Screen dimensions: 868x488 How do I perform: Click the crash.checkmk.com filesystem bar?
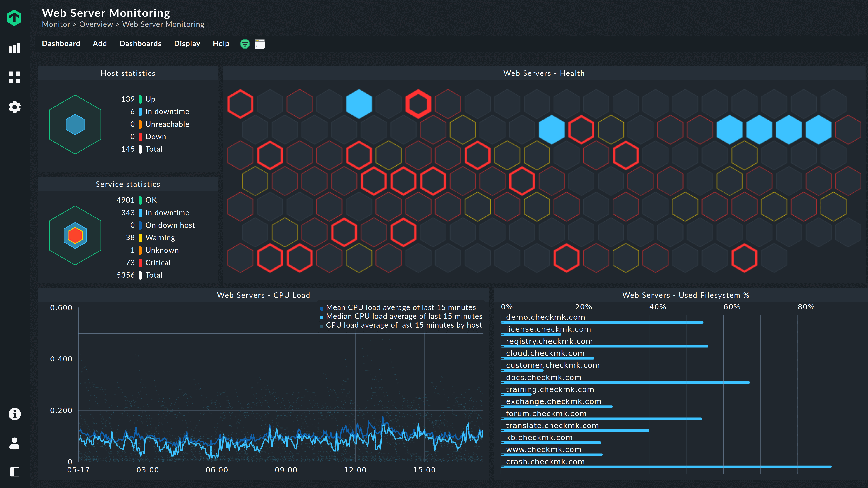coord(666,467)
